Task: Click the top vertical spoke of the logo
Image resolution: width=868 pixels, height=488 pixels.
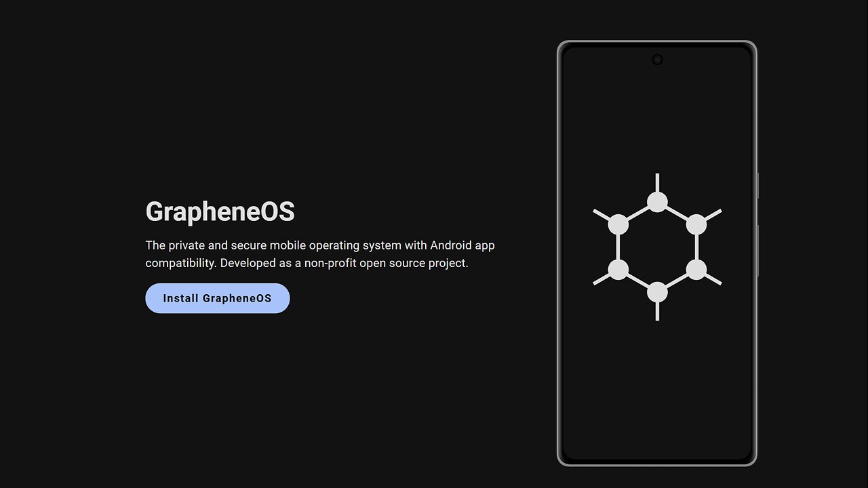Action: tap(657, 182)
